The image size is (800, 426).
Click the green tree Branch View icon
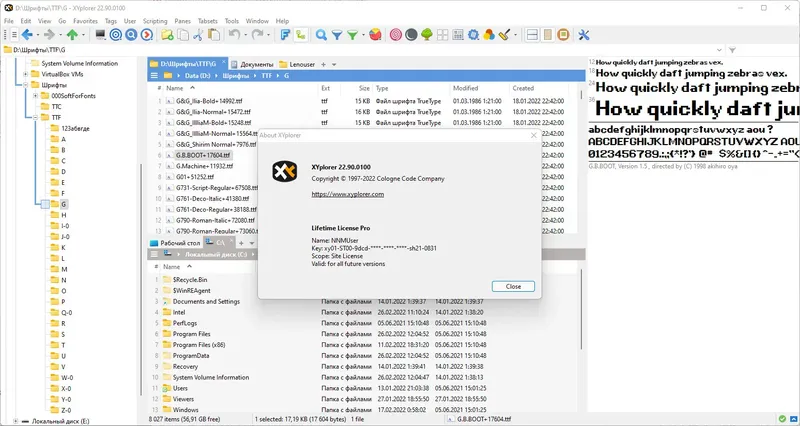pos(427,35)
